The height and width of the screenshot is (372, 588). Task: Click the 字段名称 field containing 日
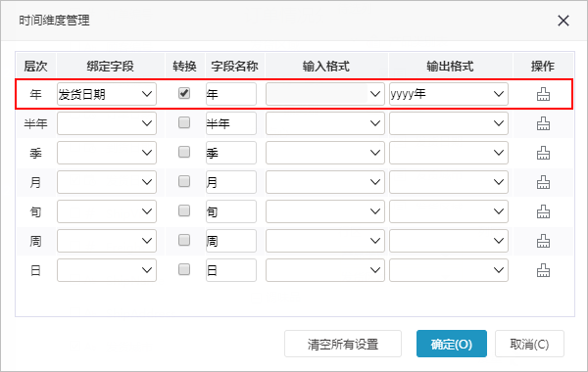click(231, 270)
